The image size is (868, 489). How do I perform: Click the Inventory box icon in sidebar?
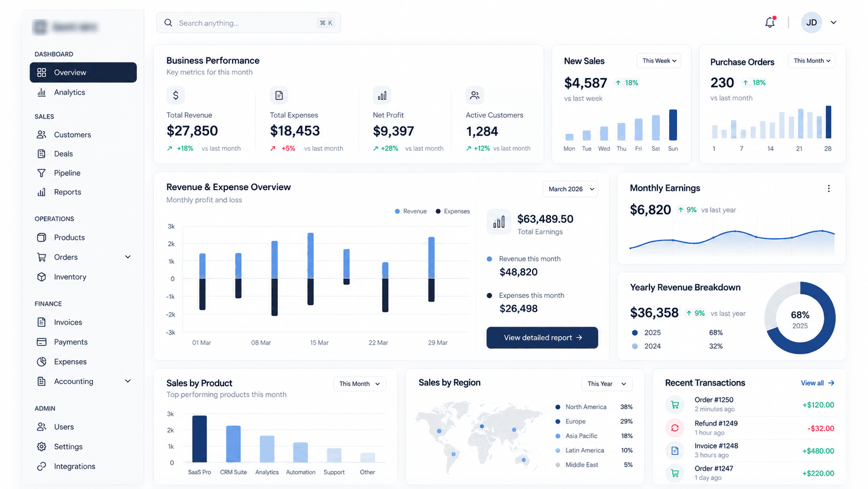(x=42, y=277)
